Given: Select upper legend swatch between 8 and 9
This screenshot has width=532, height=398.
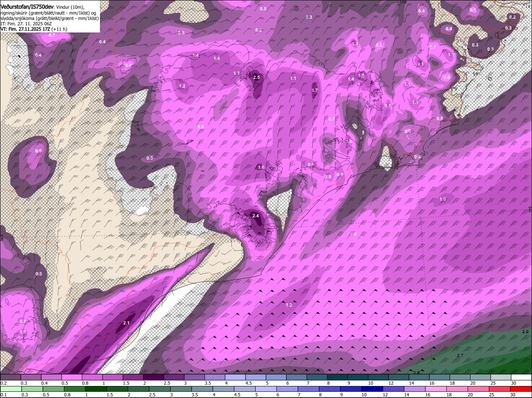Looking at the screenshot, I should pos(337,377).
